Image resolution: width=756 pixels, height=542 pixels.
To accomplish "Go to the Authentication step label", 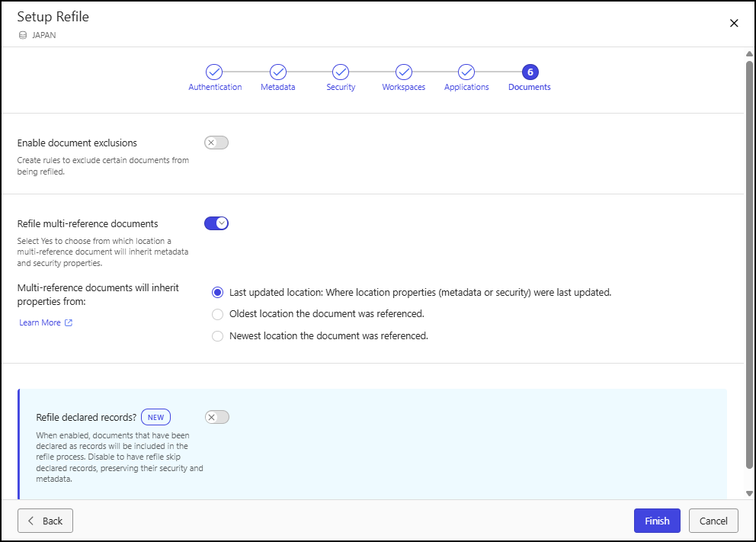I will pos(215,87).
